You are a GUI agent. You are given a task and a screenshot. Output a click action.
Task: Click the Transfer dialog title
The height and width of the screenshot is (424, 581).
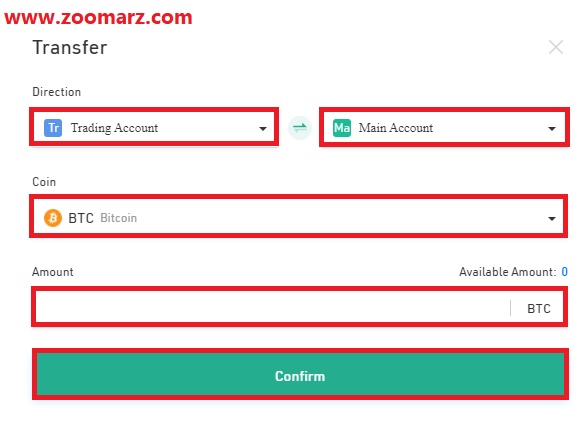point(70,47)
